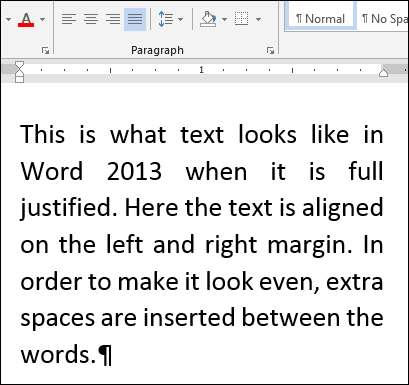This screenshot has height=385, width=409.
Task: Click the word "inserted" in paragraph
Action: tap(189, 317)
